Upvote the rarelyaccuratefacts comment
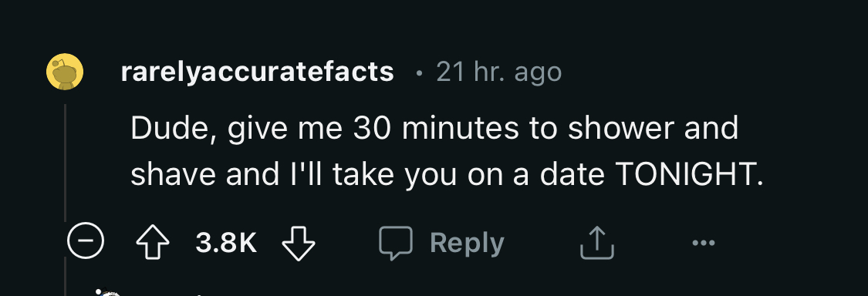 point(154,243)
